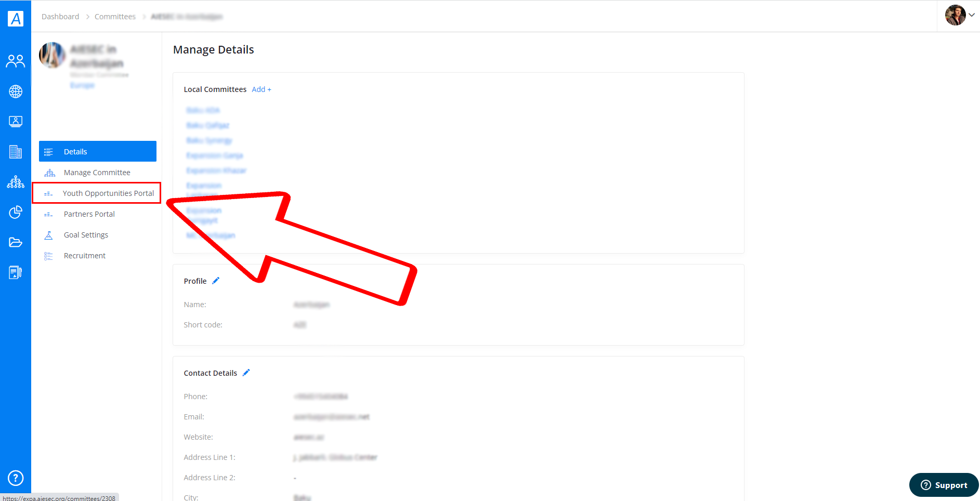Viewport: 980px width, 501px height.
Task: Click the committee profile picture
Action: pyautogui.click(x=52, y=55)
